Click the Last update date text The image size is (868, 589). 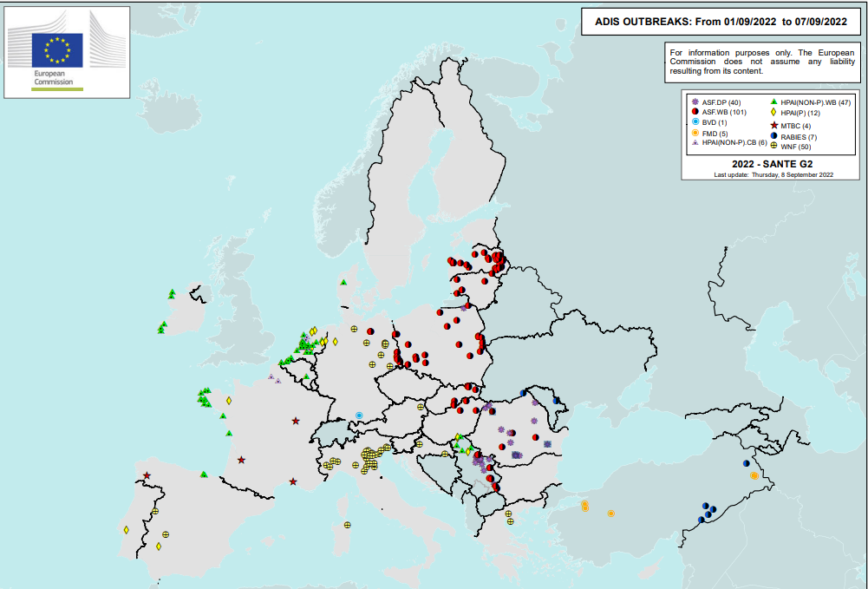coord(773,174)
